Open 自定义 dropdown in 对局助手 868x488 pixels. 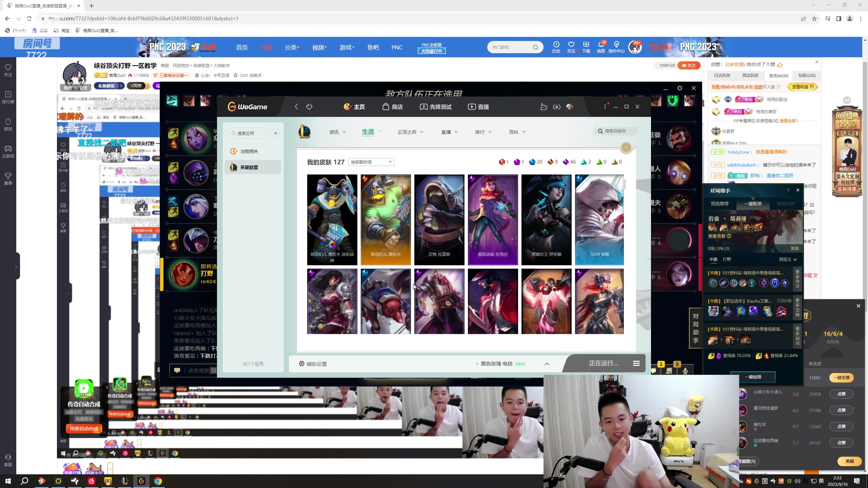click(788, 259)
